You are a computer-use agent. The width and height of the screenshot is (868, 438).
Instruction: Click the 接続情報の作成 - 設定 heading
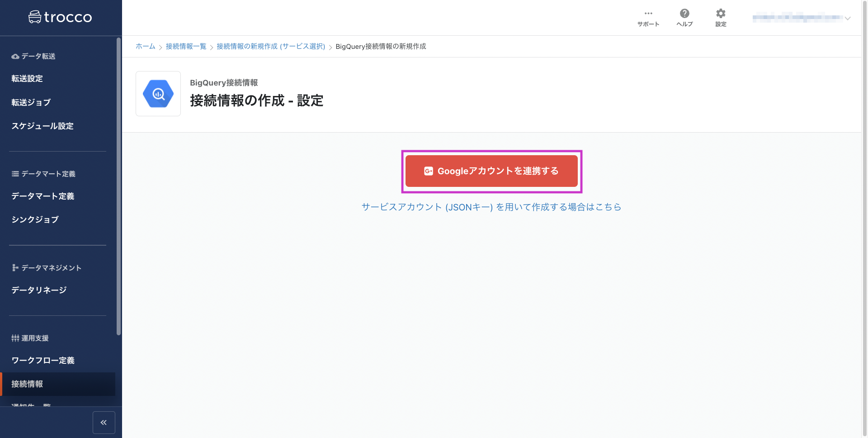pyautogui.click(x=257, y=100)
